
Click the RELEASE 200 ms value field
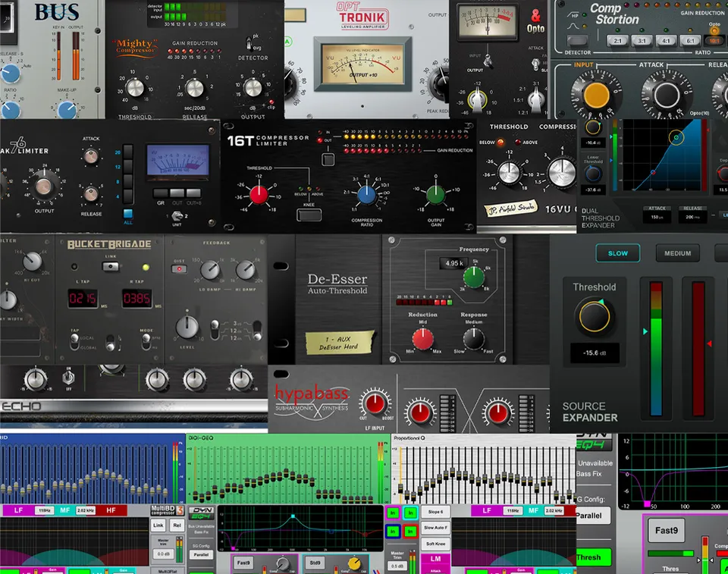click(692, 217)
